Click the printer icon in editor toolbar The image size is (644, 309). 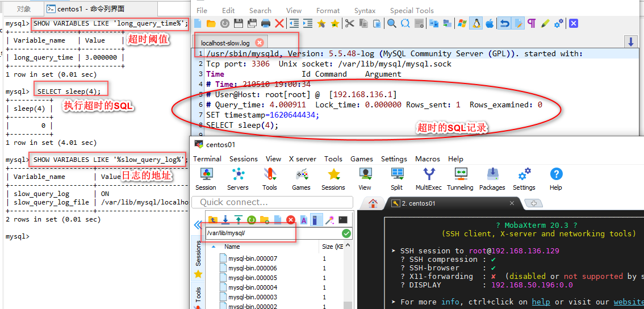[x=266, y=23]
